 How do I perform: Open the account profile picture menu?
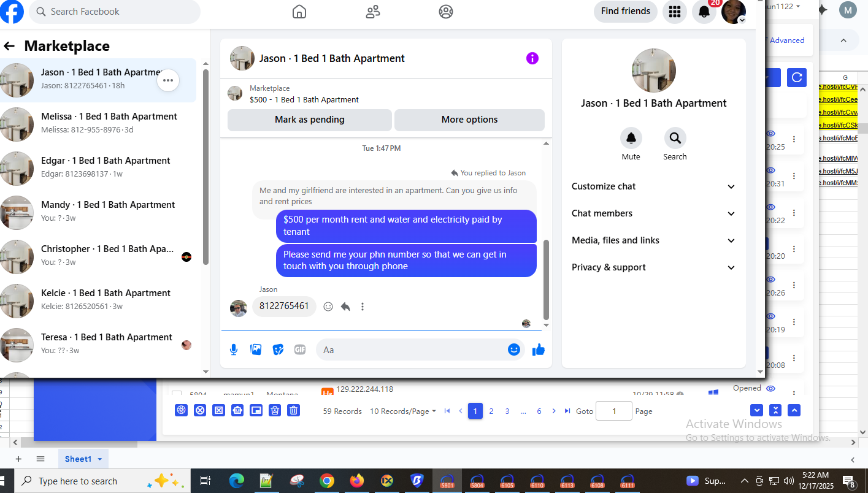(734, 12)
